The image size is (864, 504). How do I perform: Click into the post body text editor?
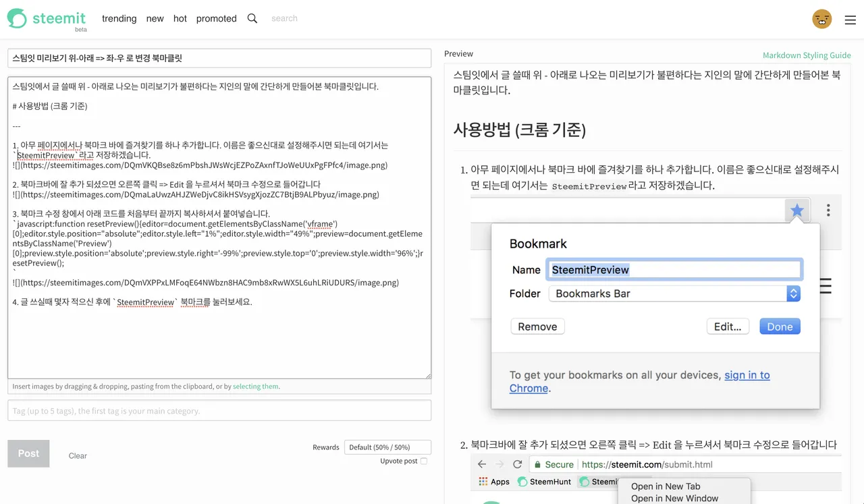(219, 228)
